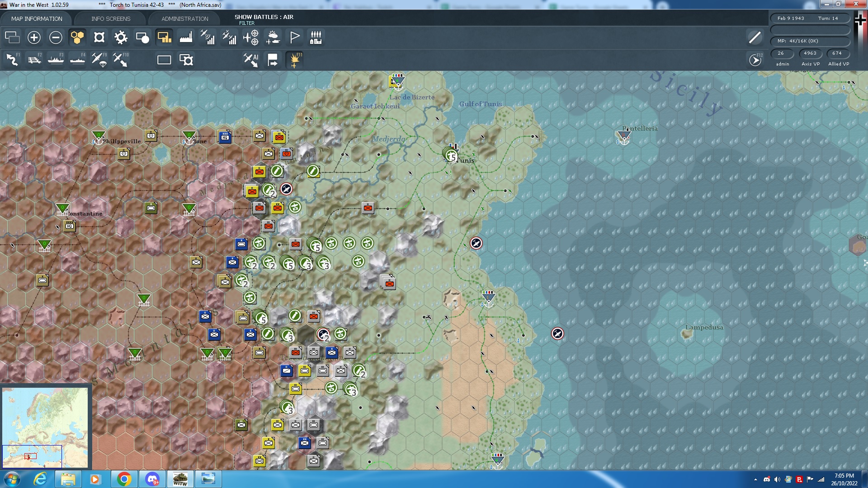Toggle the hex grid display

[x=77, y=38]
